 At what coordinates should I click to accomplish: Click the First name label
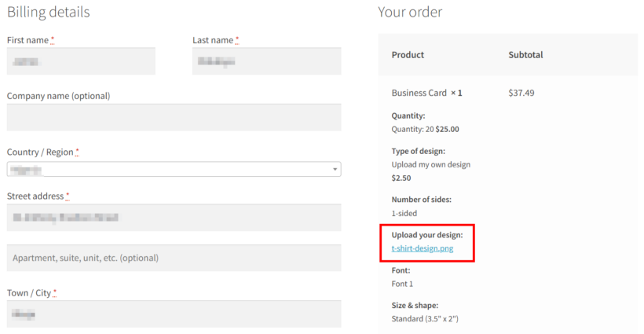point(27,40)
